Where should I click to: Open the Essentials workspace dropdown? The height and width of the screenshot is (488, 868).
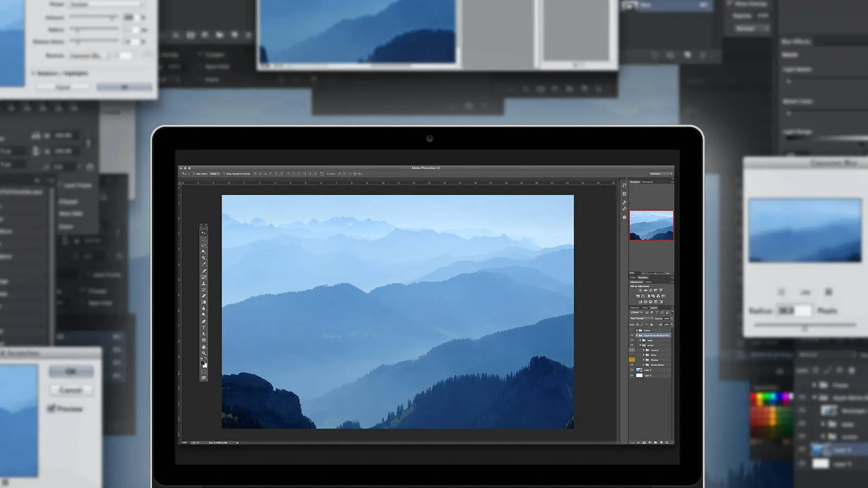tap(661, 174)
